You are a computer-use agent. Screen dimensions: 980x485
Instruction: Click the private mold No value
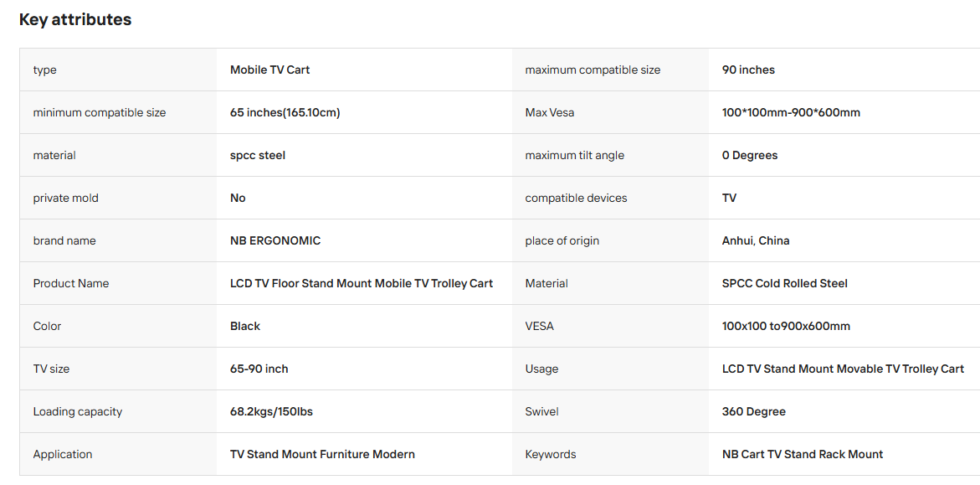point(238,198)
